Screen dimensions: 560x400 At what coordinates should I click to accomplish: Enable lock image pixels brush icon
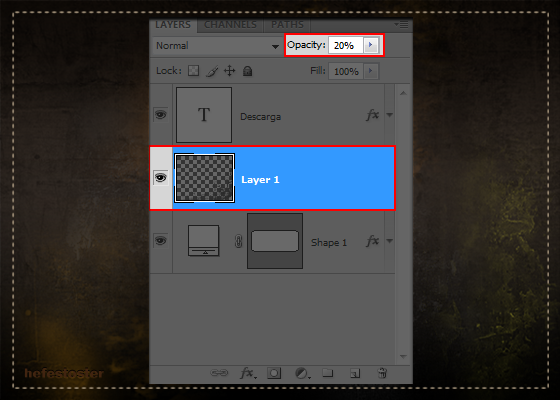click(212, 71)
